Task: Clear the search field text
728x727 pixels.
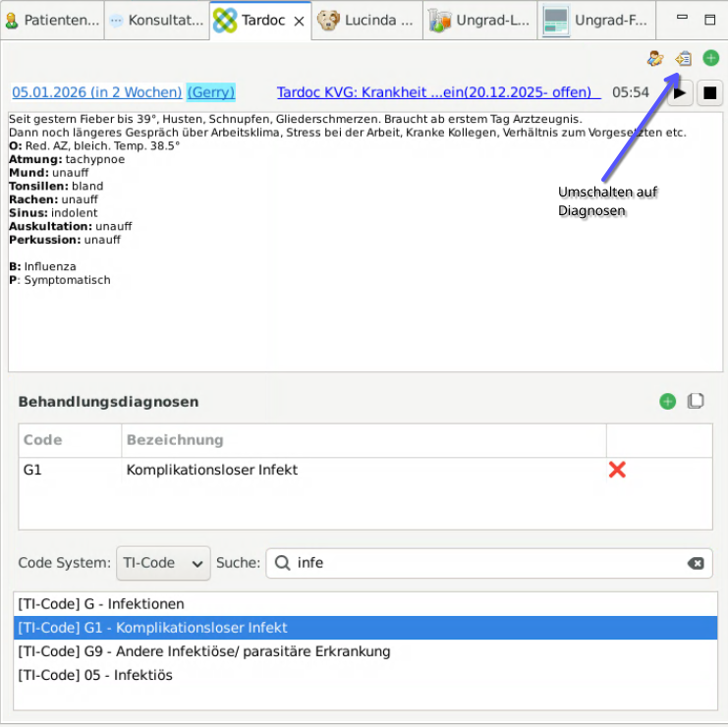Action: pos(695,563)
